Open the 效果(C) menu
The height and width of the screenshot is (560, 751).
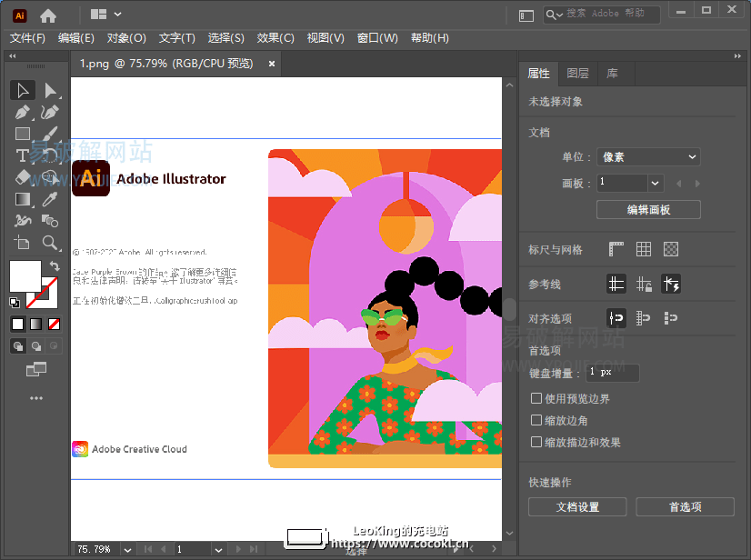pos(275,38)
